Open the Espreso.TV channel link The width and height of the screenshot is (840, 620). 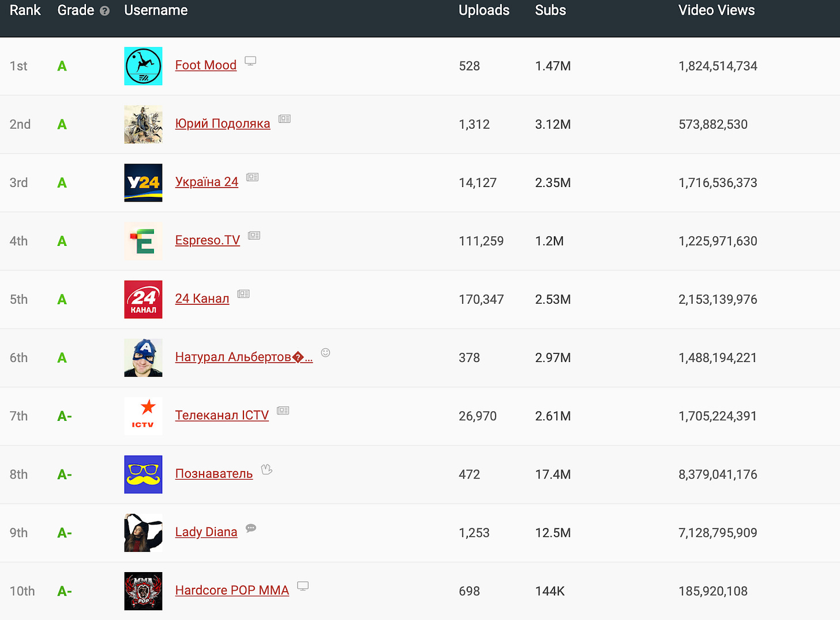pyautogui.click(x=208, y=240)
